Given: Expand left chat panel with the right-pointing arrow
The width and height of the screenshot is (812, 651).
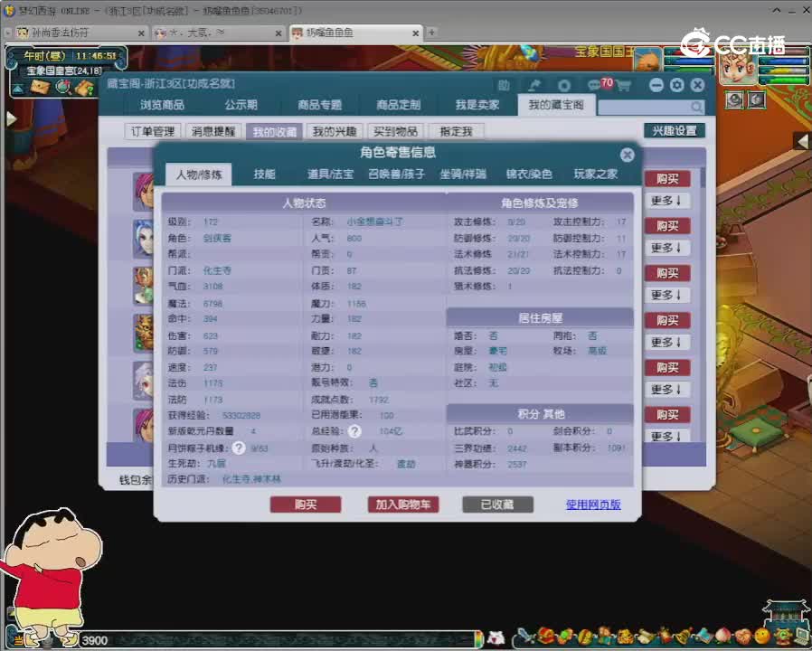Looking at the screenshot, I should pyautogui.click(x=11, y=118).
